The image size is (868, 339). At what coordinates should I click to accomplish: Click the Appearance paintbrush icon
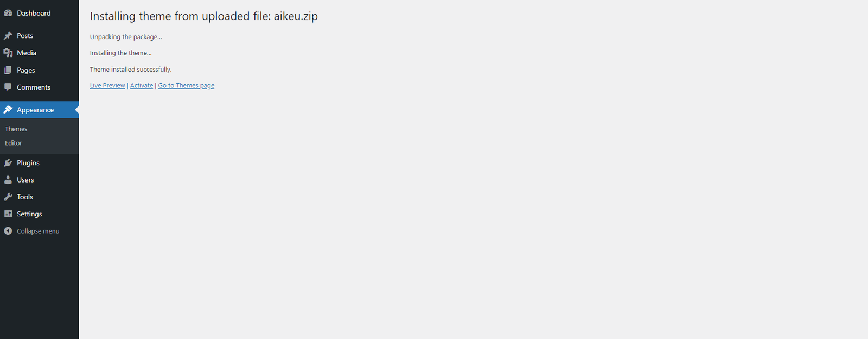point(8,110)
